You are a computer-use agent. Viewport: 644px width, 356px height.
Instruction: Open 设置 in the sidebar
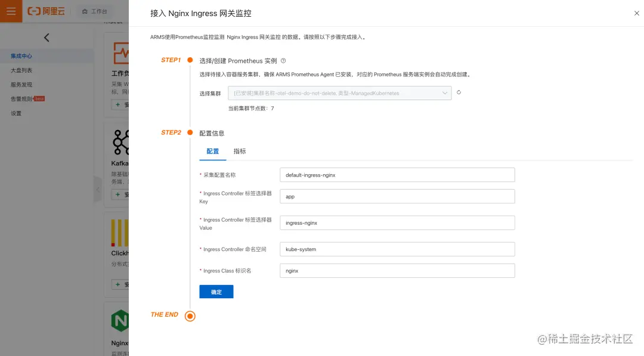16,113
